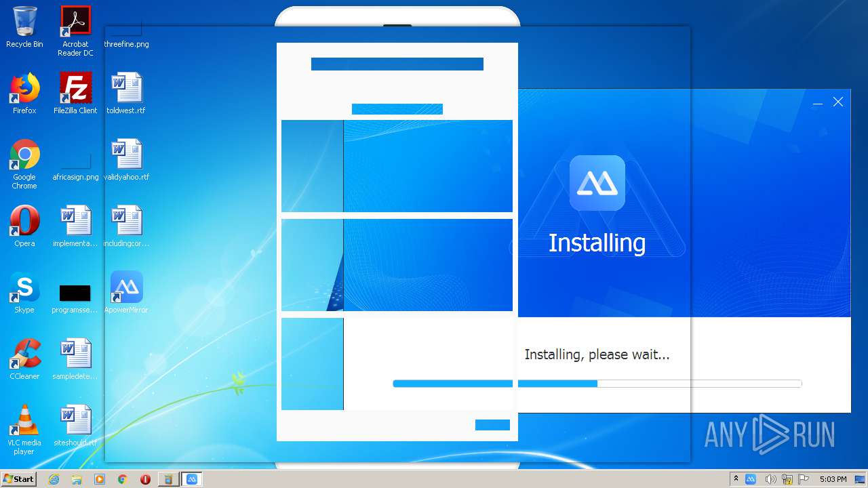Open Windows Media Player taskbar icon
The height and width of the screenshot is (488, 868).
pos(100,479)
